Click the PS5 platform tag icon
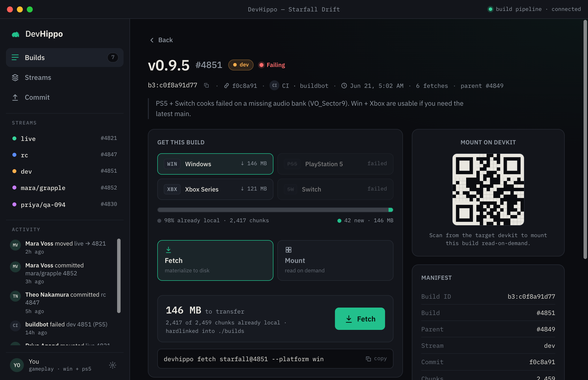 click(292, 164)
